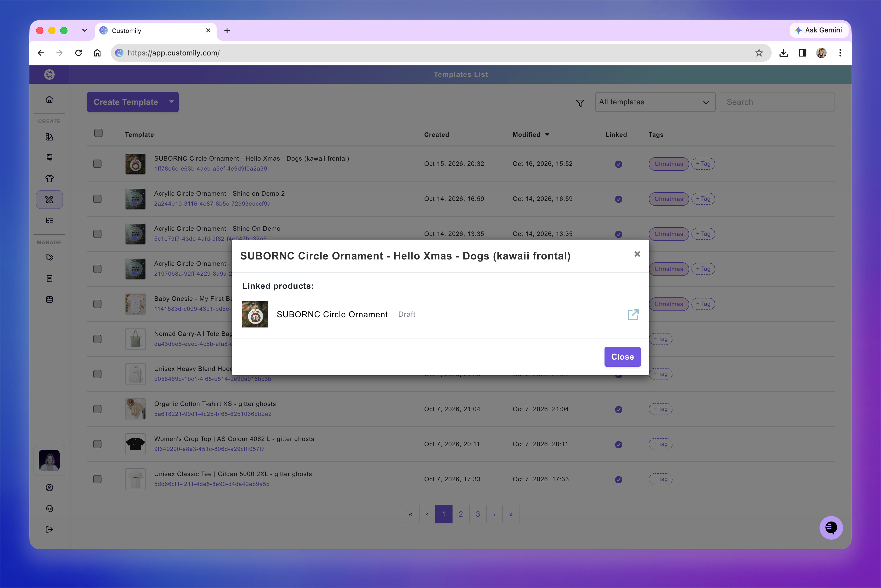This screenshot has height=588, width=881.
Task: Open SUBORNC Circle Ornament linked product thumbnail
Action: pyautogui.click(x=255, y=314)
